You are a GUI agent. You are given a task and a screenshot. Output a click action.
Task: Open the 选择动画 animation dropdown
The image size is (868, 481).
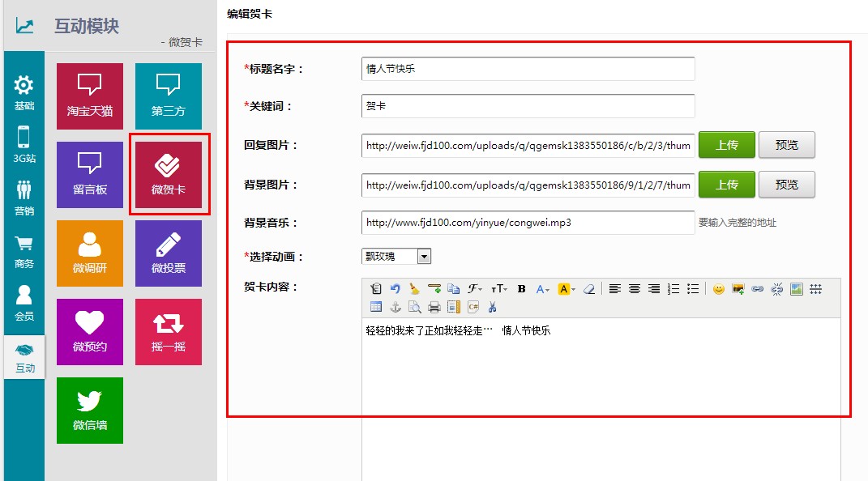click(396, 256)
